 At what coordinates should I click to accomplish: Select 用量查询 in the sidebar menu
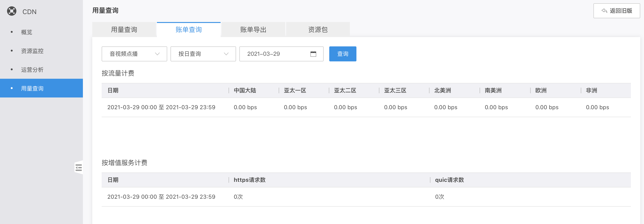point(32,89)
